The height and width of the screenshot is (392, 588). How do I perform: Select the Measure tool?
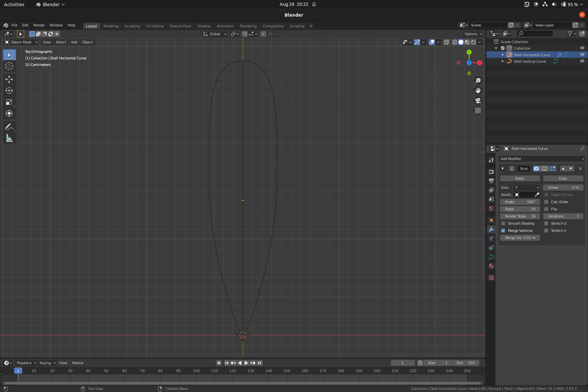click(9, 138)
